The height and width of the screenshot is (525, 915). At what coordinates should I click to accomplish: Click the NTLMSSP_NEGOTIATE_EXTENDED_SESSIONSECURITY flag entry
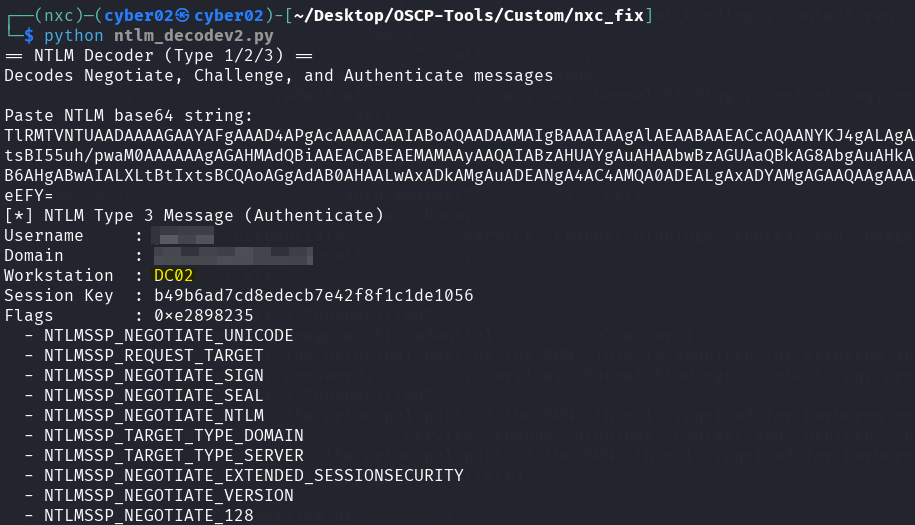(253, 476)
